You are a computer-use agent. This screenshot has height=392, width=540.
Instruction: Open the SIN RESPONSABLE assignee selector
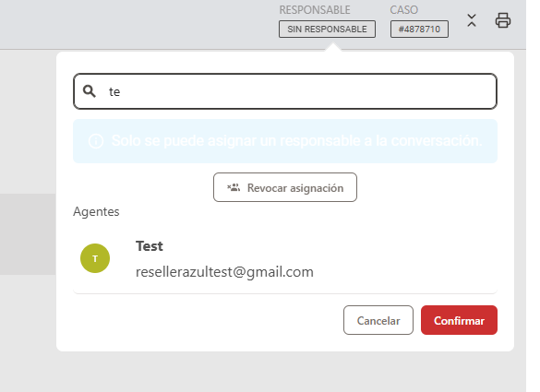(x=327, y=29)
